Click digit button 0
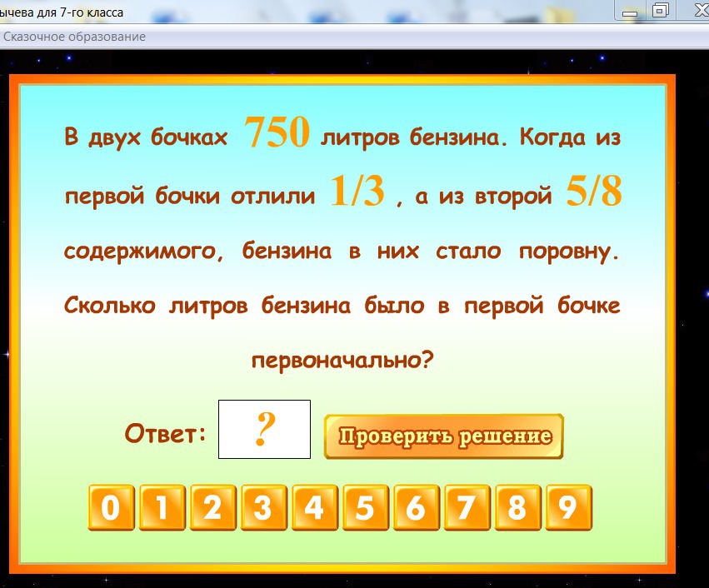The width and height of the screenshot is (709, 588). pyautogui.click(x=111, y=507)
